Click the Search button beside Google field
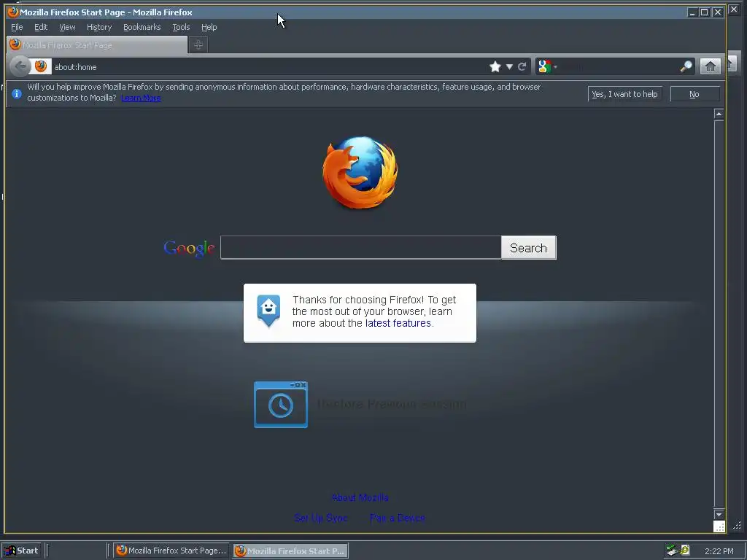The image size is (747, 560). 528,248
